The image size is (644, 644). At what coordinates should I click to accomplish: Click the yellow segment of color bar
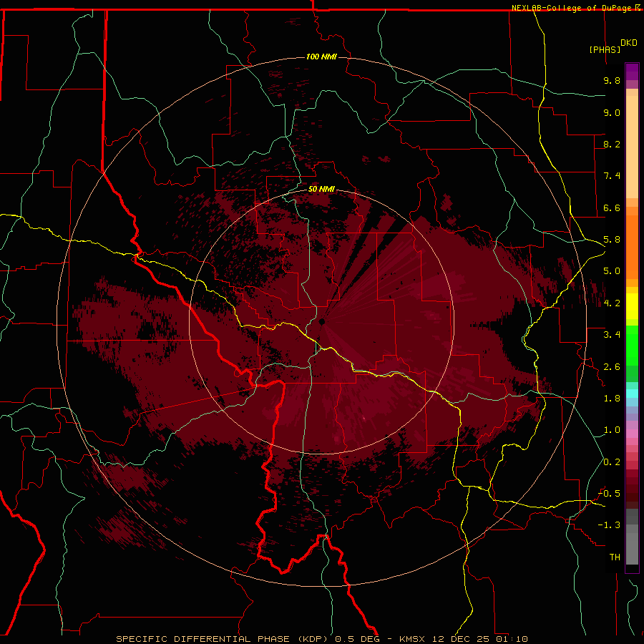point(632,306)
